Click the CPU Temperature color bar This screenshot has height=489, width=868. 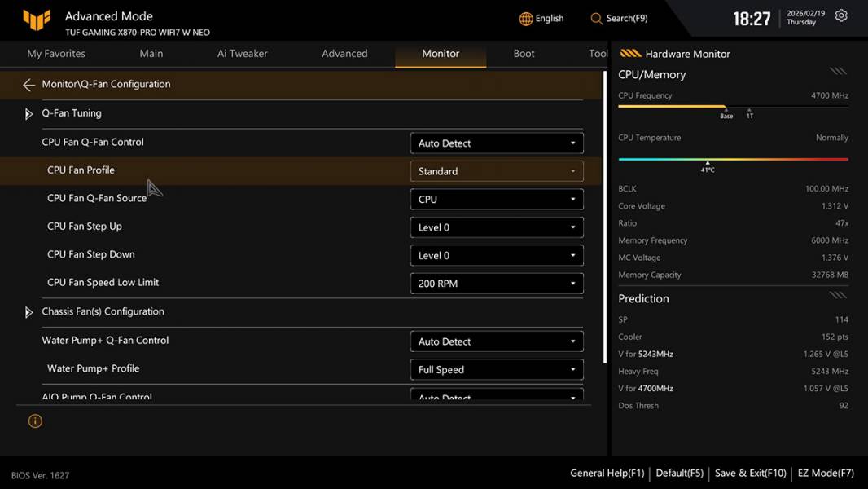(x=733, y=160)
